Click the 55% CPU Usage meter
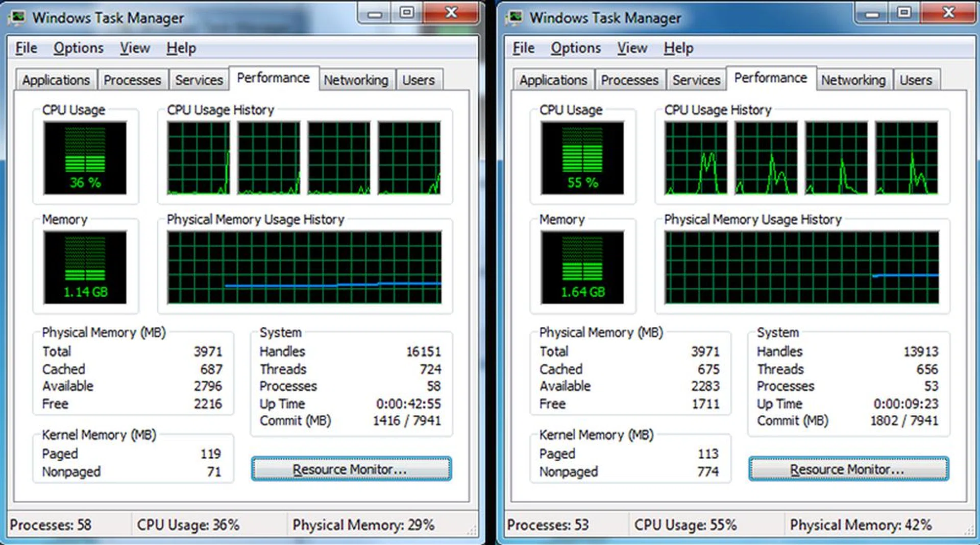 (x=582, y=158)
